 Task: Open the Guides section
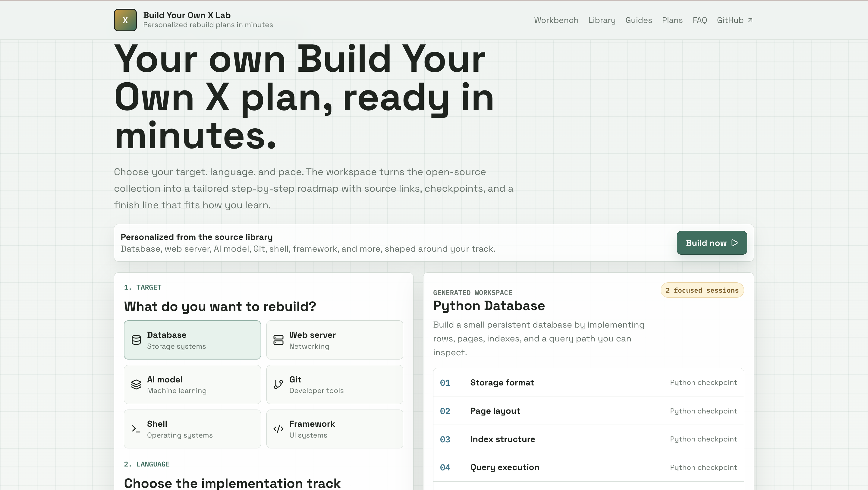click(x=639, y=20)
